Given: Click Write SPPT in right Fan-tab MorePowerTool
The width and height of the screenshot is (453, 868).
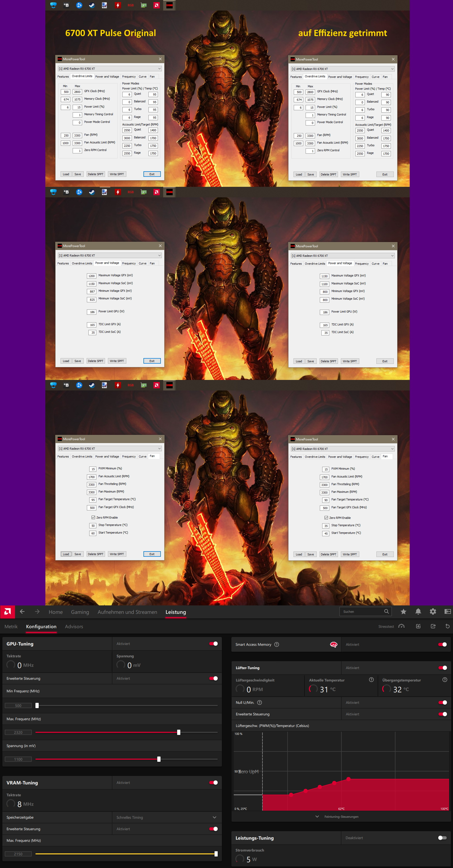Looking at the screenshot, I should (350, 554).
